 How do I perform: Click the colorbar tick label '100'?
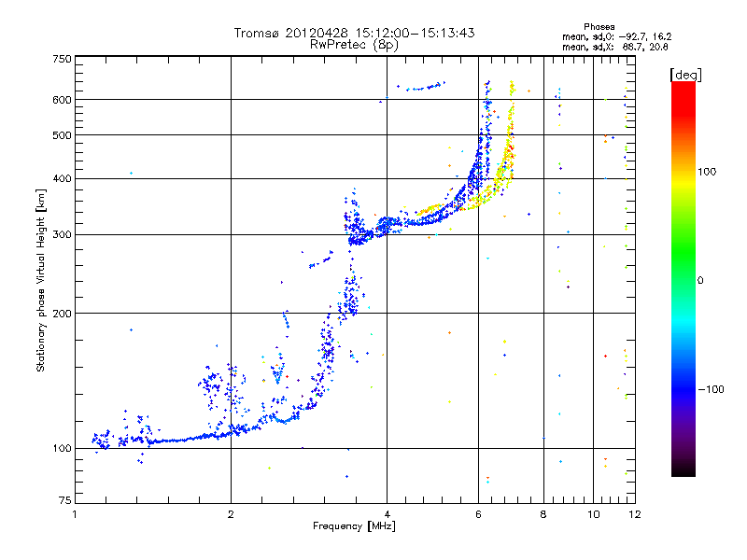click(x=707, y=172)
